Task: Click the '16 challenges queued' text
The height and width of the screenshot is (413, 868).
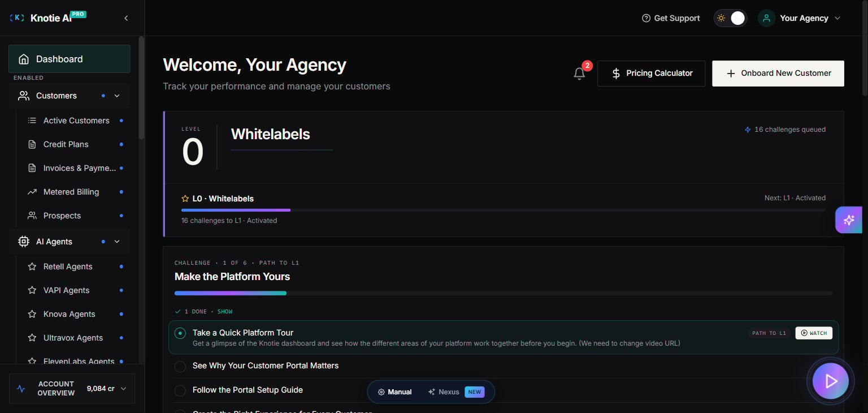Action: tap(790, 130)
